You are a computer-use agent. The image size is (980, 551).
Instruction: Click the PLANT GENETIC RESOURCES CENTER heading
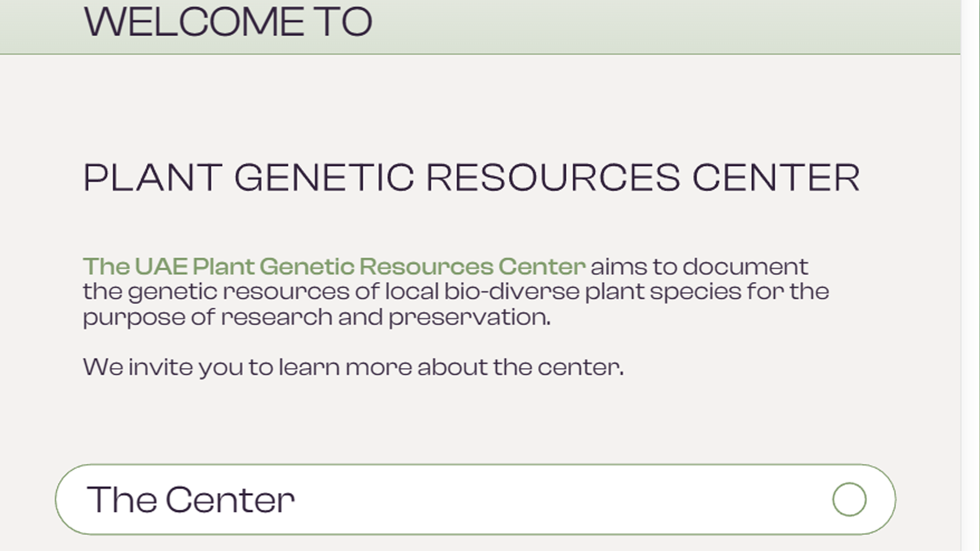[471, 178]
